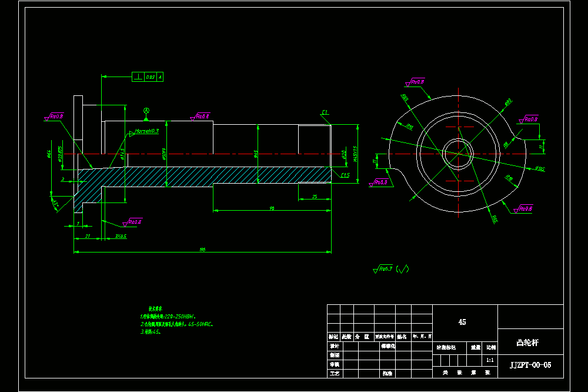588x392 pixels.
Task: Select the 195 overall length dimension
Action: click(202, 250)
